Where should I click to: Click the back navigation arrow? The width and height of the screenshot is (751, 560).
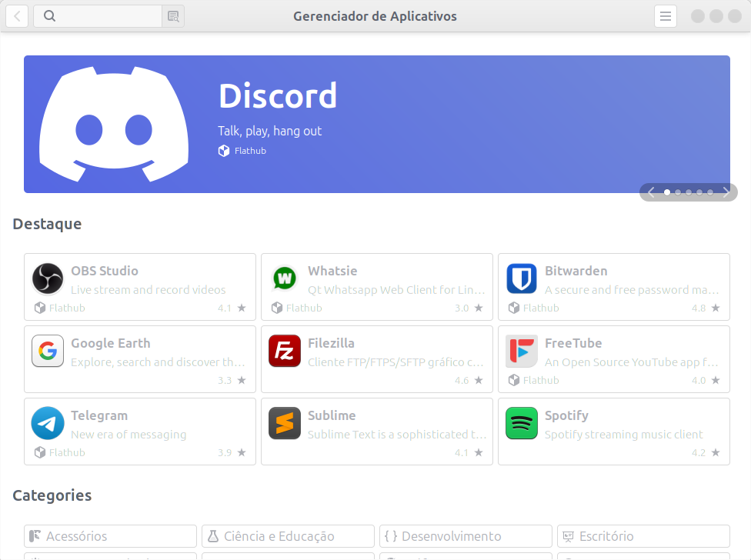coord(17,16)
